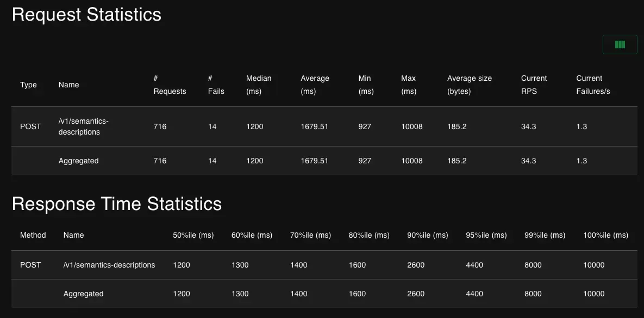This screenshot has width=644, height=318.
Task: Sort by the Average (ms) column header
Action: tap(315, 85)
